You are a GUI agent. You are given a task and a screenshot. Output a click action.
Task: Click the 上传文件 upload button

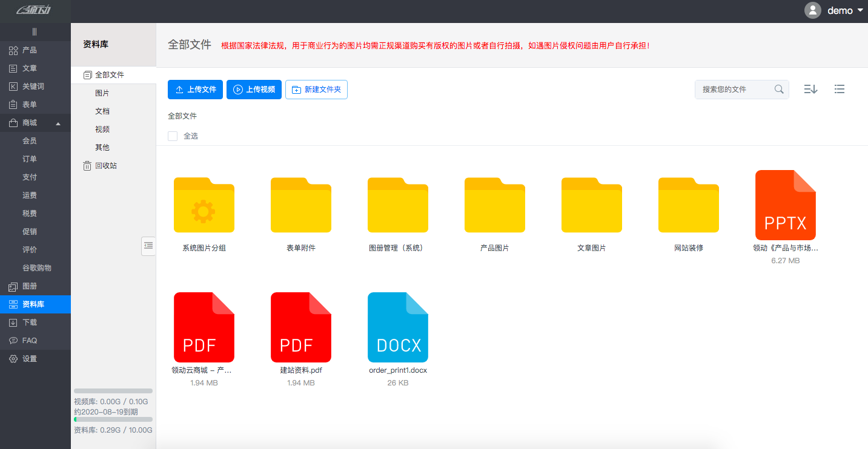[195, 89]
